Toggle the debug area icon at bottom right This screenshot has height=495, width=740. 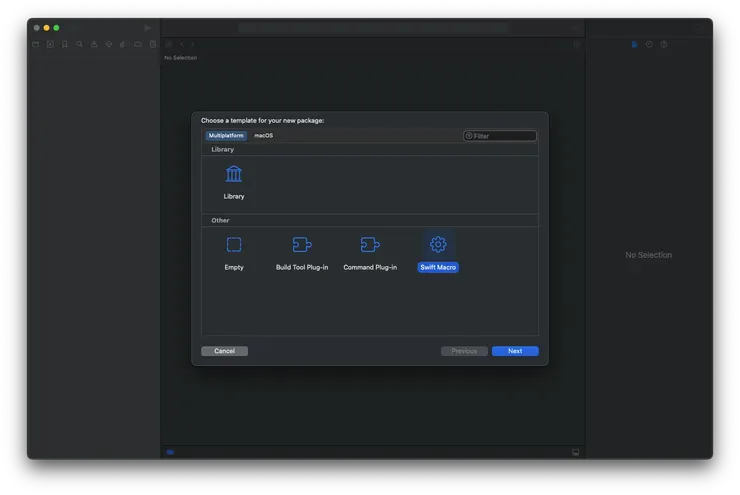575,452
